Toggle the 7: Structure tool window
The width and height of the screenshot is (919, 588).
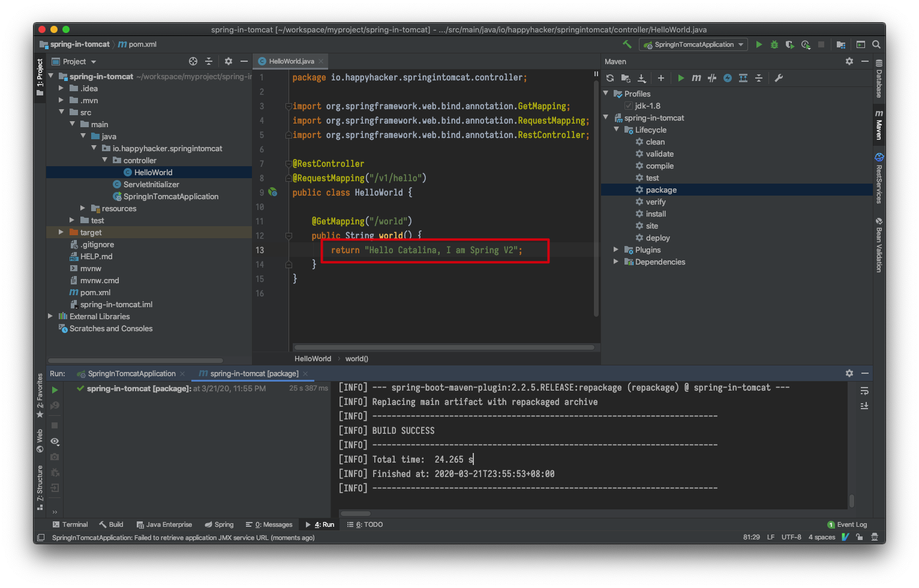pyautogui.click(x=40, y=488)
